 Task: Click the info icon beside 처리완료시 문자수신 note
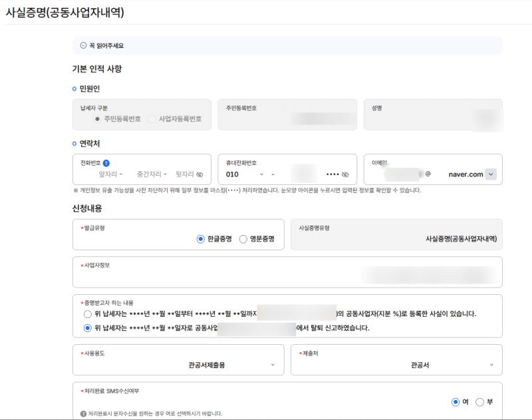pos(83,414)
